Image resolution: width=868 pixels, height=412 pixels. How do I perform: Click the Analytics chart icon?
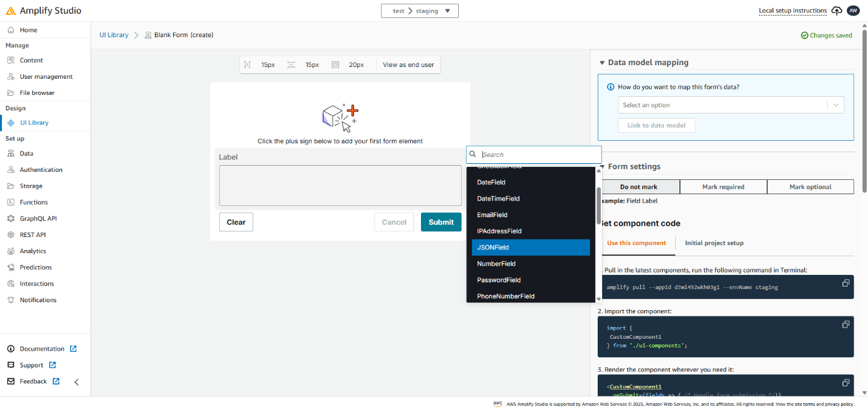[11, 251]
